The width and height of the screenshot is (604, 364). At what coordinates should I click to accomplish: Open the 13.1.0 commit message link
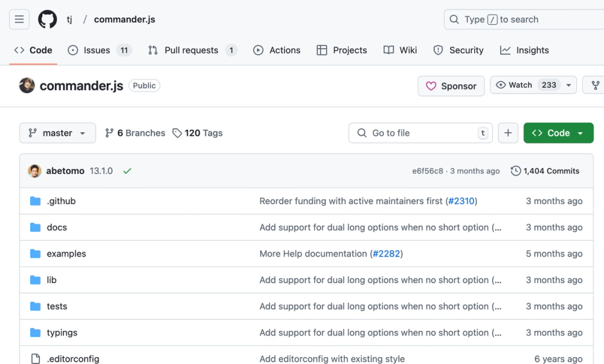click(x=101, y=171)
